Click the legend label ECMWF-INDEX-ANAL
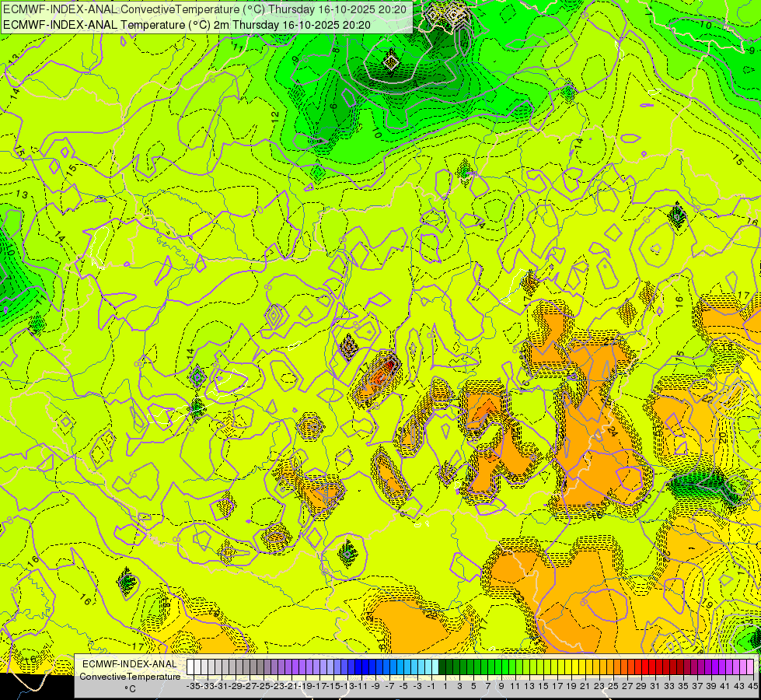This screenshot has height=700, width=761. [129, 664]
